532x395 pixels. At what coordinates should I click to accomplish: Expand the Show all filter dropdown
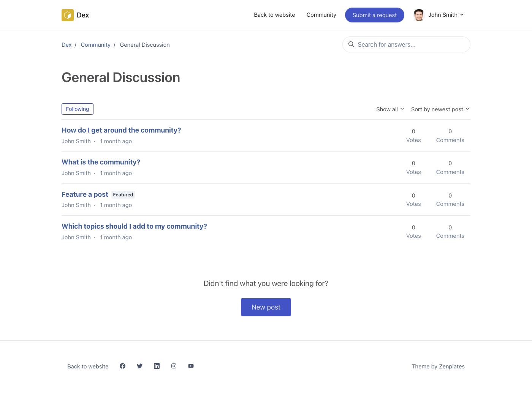point(390,109)
